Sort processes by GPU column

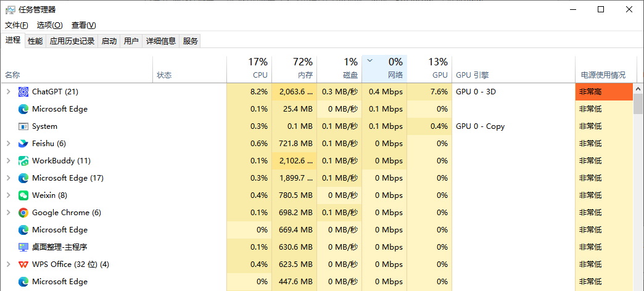point(429,69)
